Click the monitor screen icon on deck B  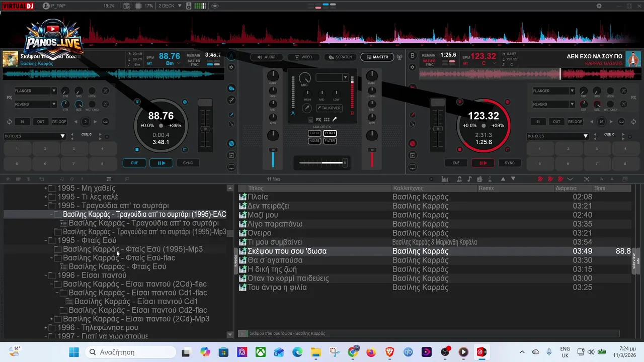[413, 167]
